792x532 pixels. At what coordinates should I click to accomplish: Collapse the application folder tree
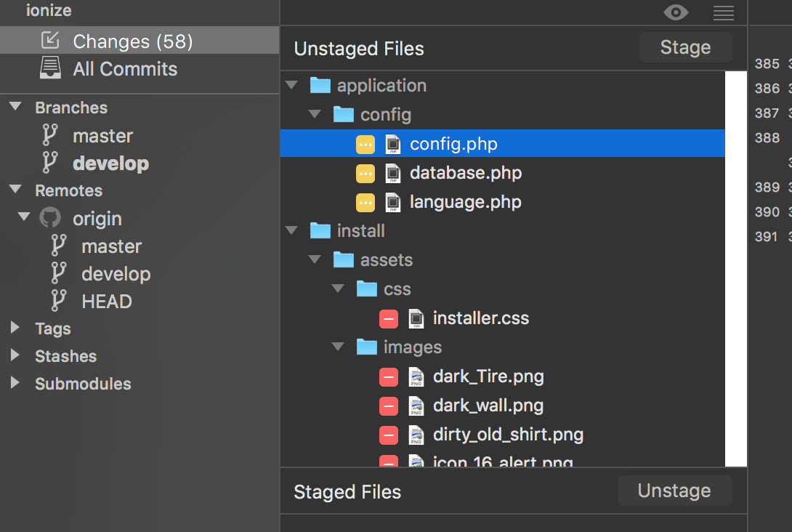(x=291, y=85)
